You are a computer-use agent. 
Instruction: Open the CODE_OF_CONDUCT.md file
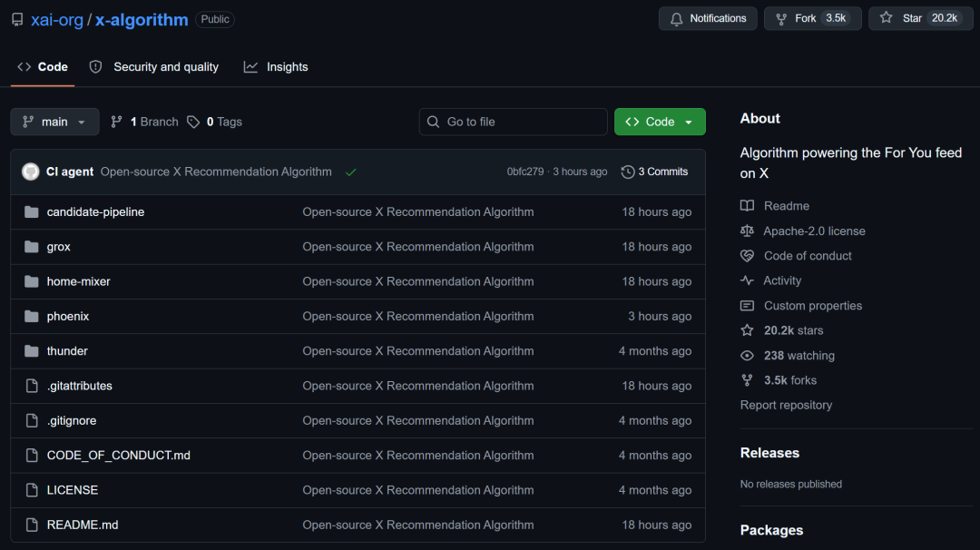point(119,455)
